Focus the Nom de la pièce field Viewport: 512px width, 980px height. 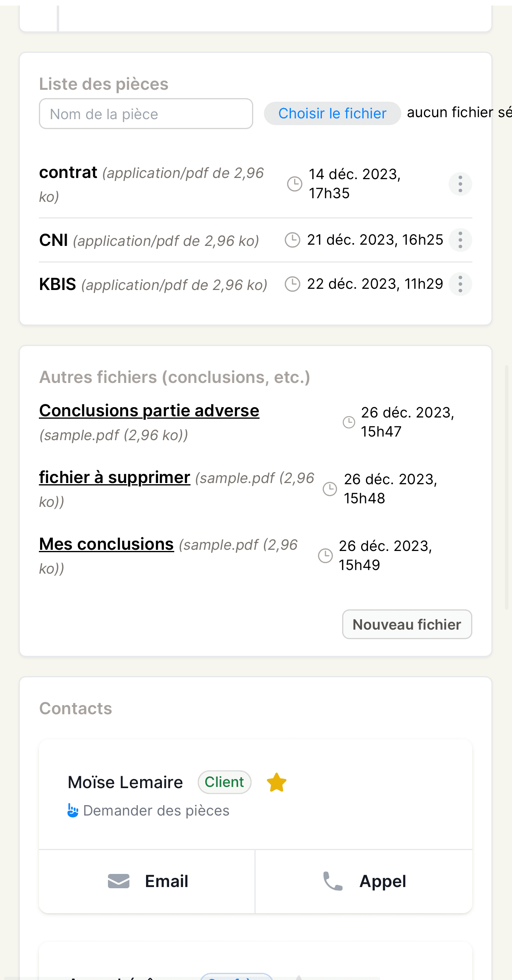[x=146, y=114]
